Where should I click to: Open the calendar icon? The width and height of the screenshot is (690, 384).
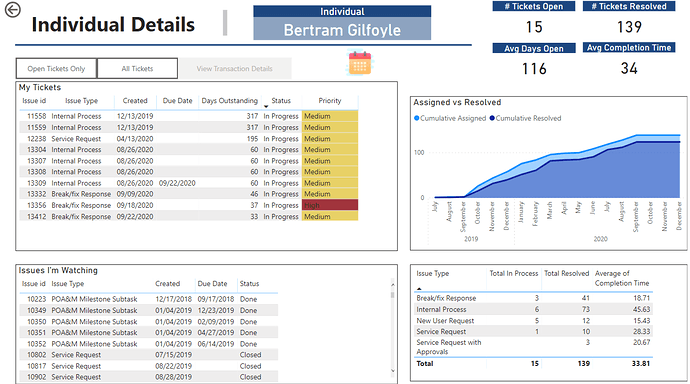point(360,63)
